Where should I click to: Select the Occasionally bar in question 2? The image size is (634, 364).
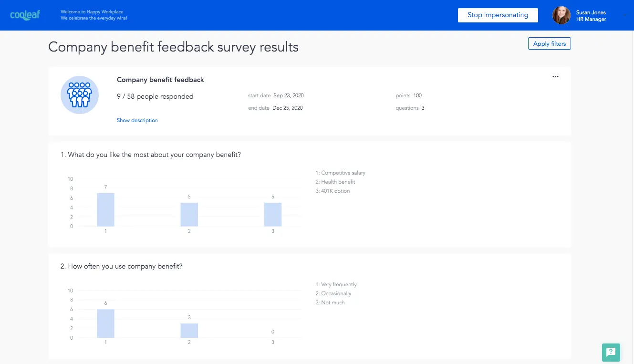[x=189, y=331]
